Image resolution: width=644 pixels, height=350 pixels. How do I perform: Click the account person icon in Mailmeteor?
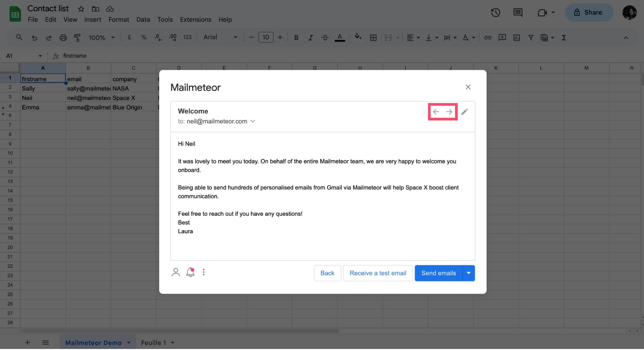176,272
